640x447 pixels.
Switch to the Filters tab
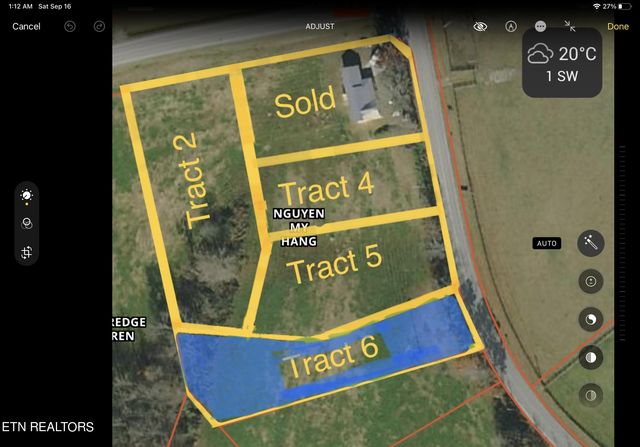click(x=27, y=224)
